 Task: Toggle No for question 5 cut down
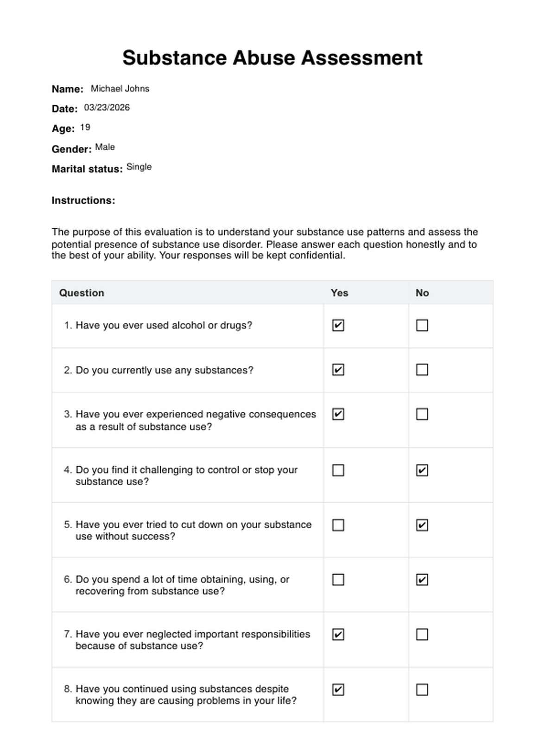(422, 525)
